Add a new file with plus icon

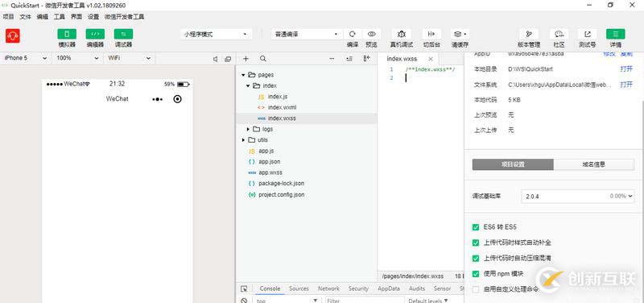click(246, 59)
